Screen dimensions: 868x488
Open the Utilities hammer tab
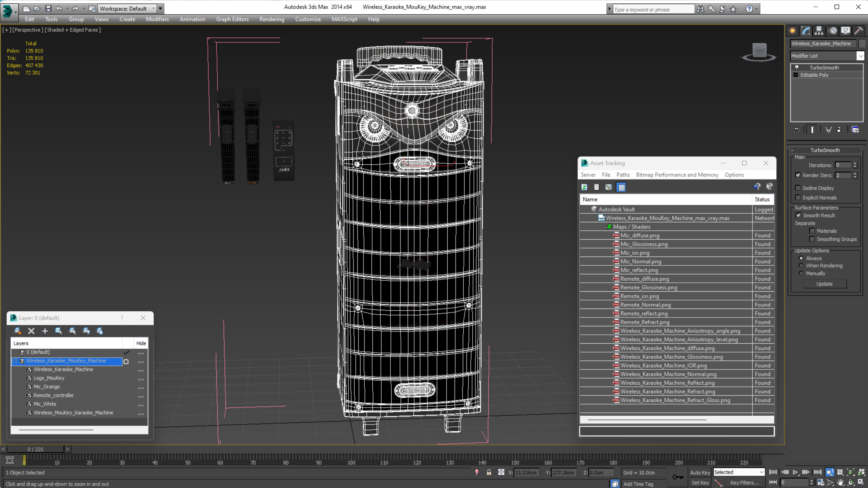pos(859,31)
